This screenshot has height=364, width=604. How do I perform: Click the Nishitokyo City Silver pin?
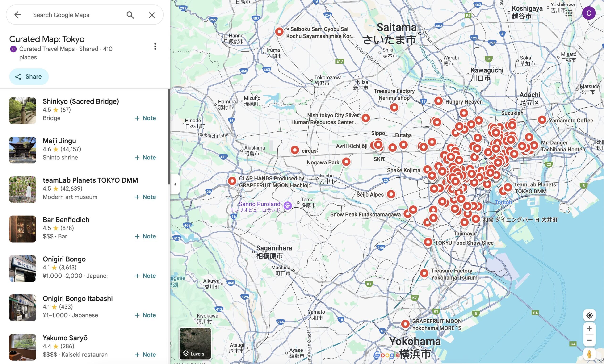coord(365,118)
